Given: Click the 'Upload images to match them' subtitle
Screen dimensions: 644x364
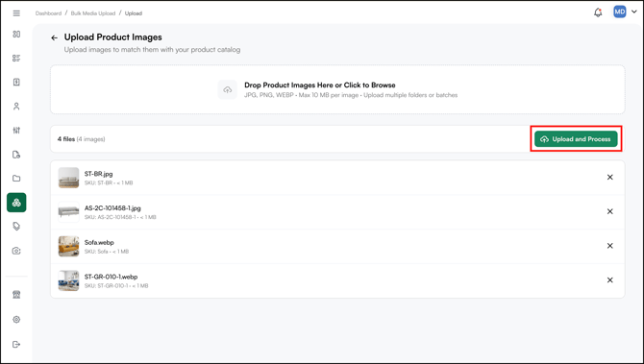Looking at the screenshot, I should [152, 50].
